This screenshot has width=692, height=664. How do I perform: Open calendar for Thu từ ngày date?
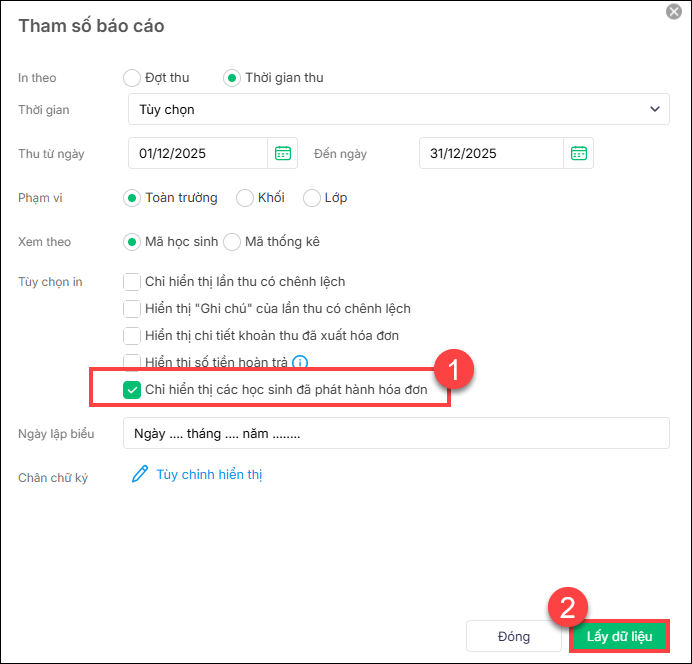(x=283, y=153)
